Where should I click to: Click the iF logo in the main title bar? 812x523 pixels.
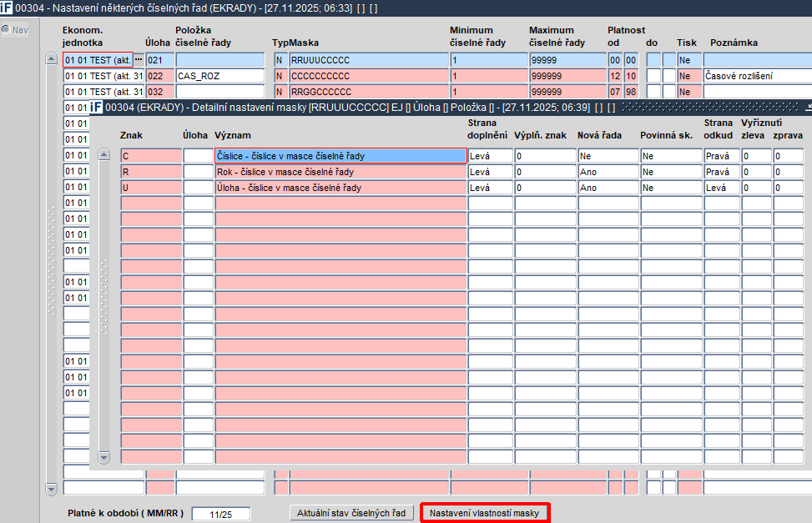8,8
